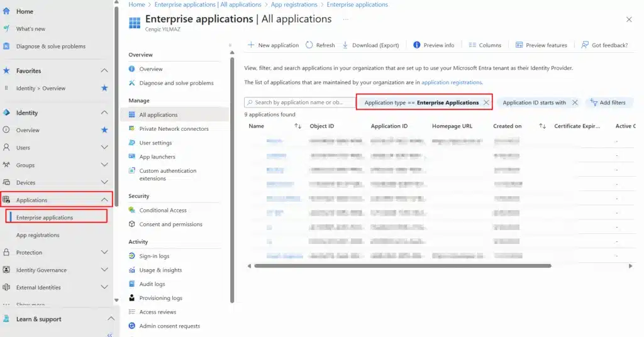Click the Got feedback? icon

[x=585, y=45]
